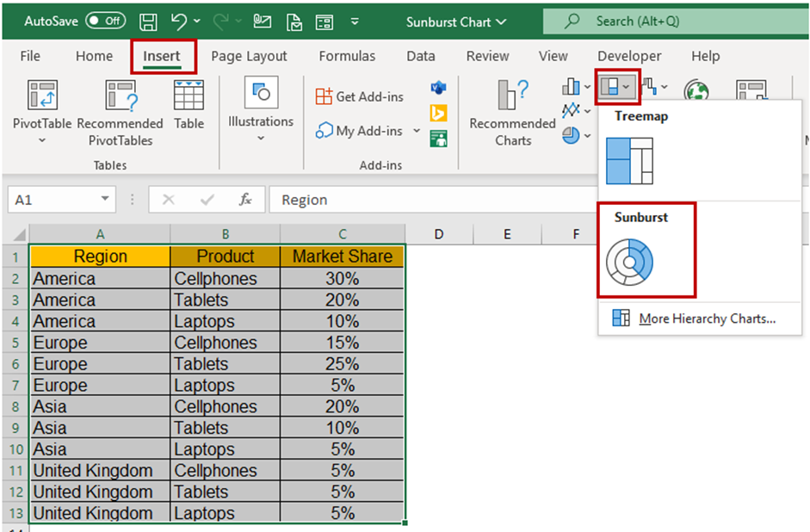Image resolution: width=810 pixels, height=532 pixels.
Task: Click the Maps globe icon
Action: point(696,90)
